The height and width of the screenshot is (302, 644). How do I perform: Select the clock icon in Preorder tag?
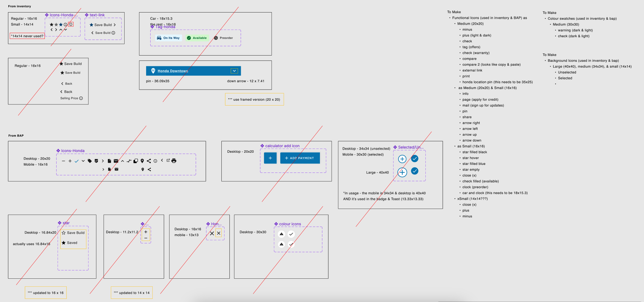pos(216,38)
